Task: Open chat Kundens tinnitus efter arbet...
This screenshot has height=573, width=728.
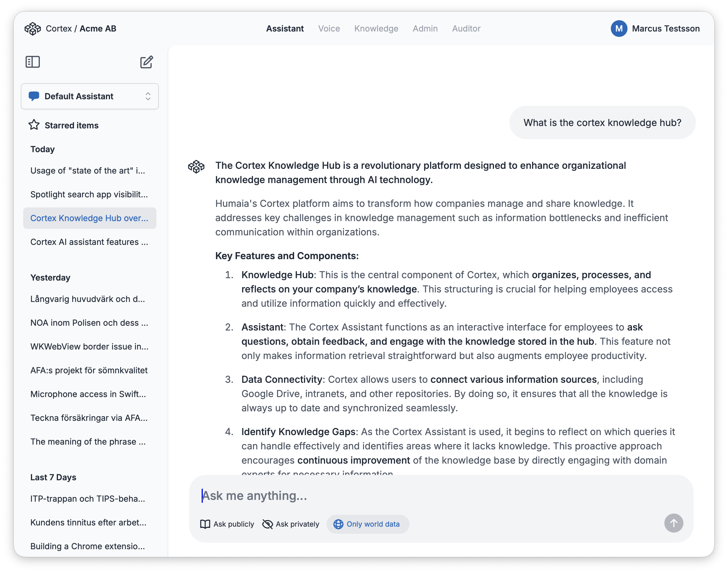Action: 90,522
